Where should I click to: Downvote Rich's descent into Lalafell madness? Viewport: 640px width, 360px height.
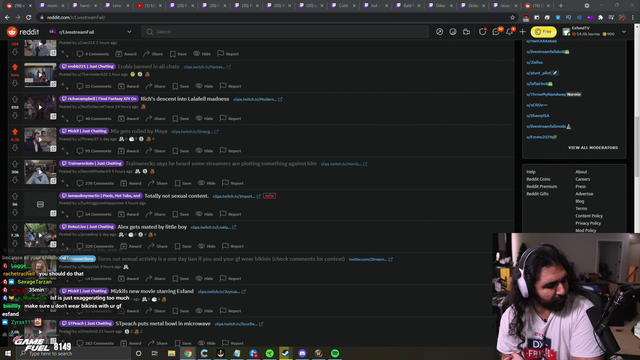tap(15, 116)
